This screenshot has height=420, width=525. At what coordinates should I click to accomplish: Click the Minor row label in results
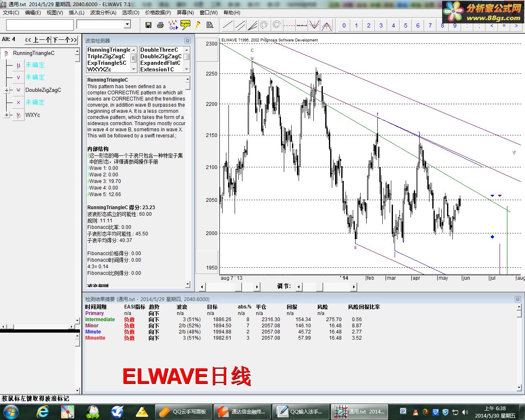[x=92, y=326]
